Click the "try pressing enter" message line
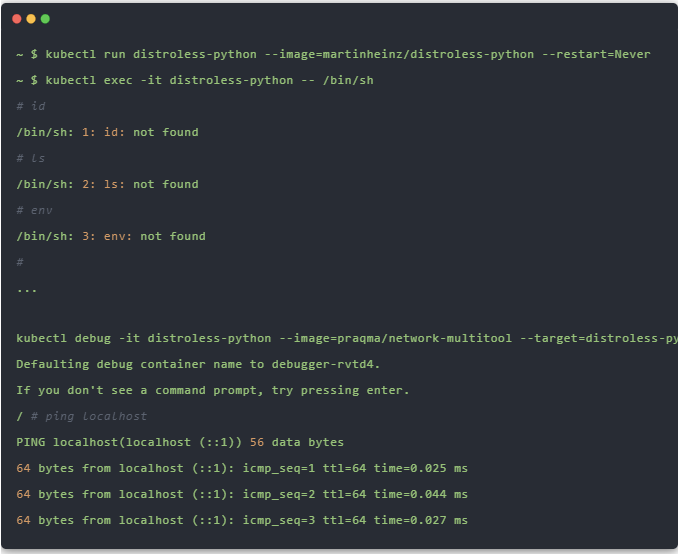This screenshot has width=683, height=554. click(213, 390)
